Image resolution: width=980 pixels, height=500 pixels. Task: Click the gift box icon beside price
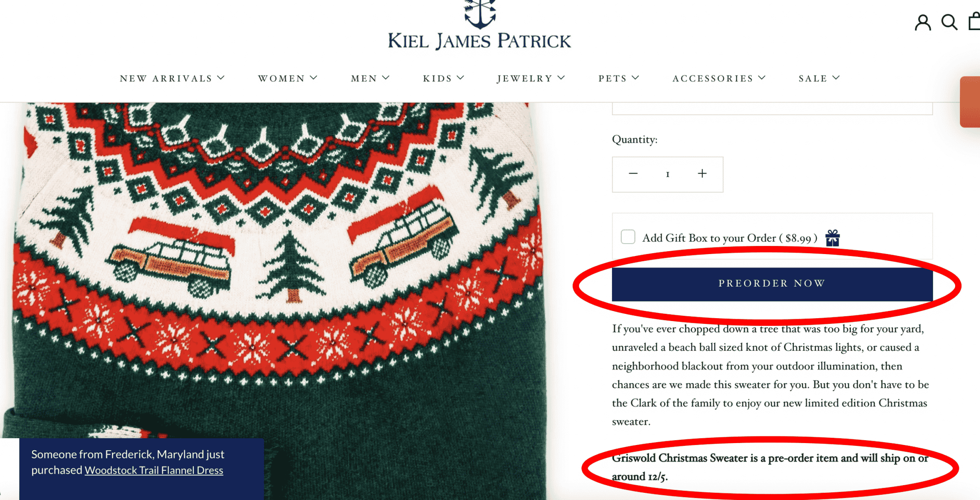(x=833, y=238)
